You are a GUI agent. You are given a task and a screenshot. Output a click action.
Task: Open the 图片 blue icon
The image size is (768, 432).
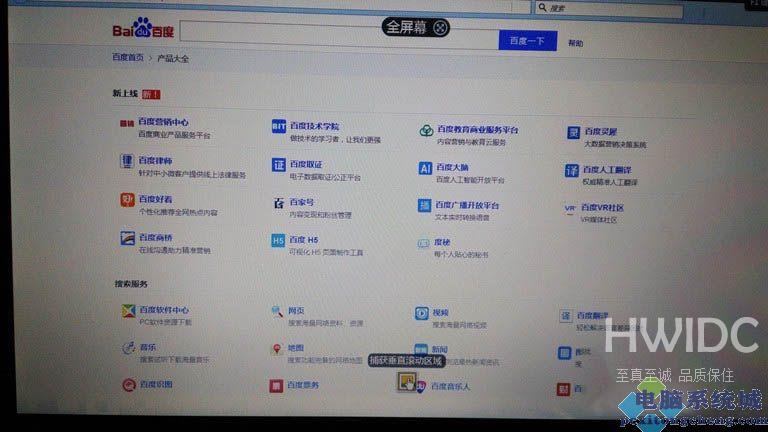564,353
